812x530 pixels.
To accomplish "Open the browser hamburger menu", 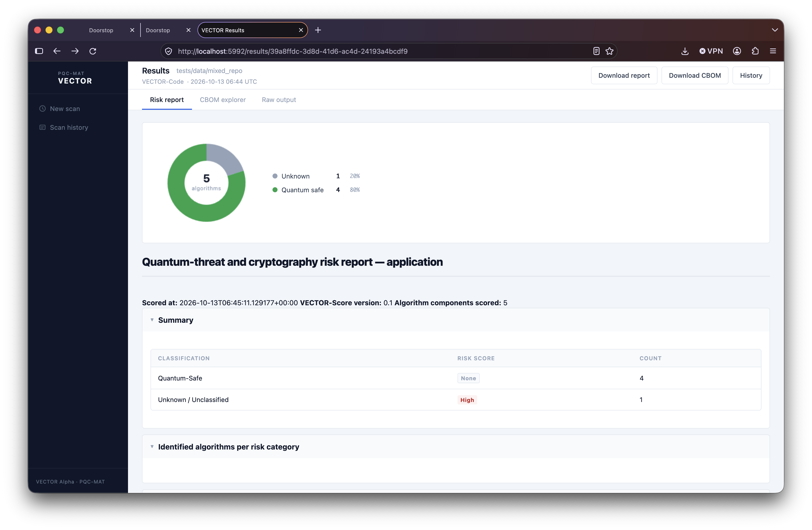I will pyautogui.click(x=773, y=51).
